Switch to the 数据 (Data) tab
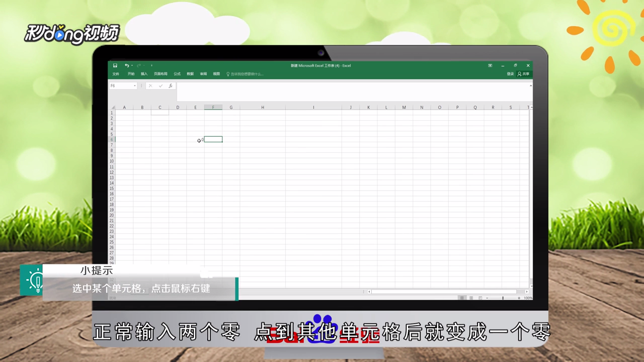The height and width of the screenshot is (362, 644). (x=190, y=74)
